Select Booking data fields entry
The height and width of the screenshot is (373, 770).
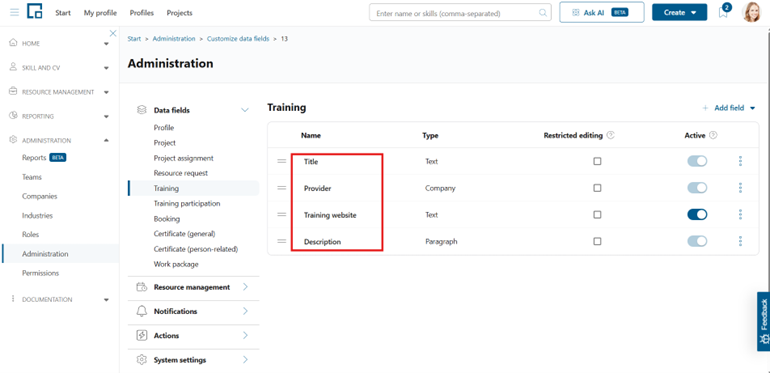click(x=167, y=219)
